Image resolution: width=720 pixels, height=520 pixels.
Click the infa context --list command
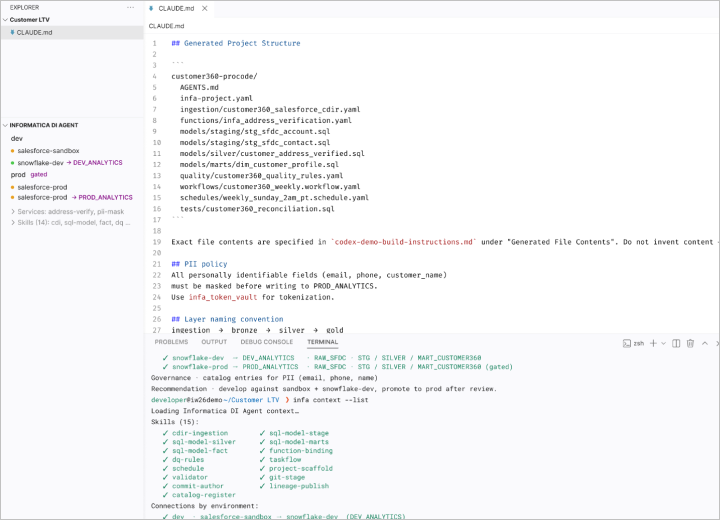331,400
